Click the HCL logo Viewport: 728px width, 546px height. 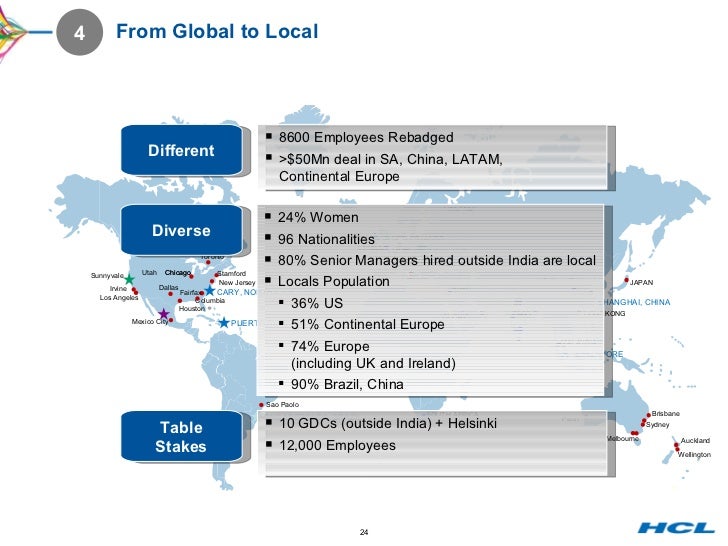tap(676, 527)
